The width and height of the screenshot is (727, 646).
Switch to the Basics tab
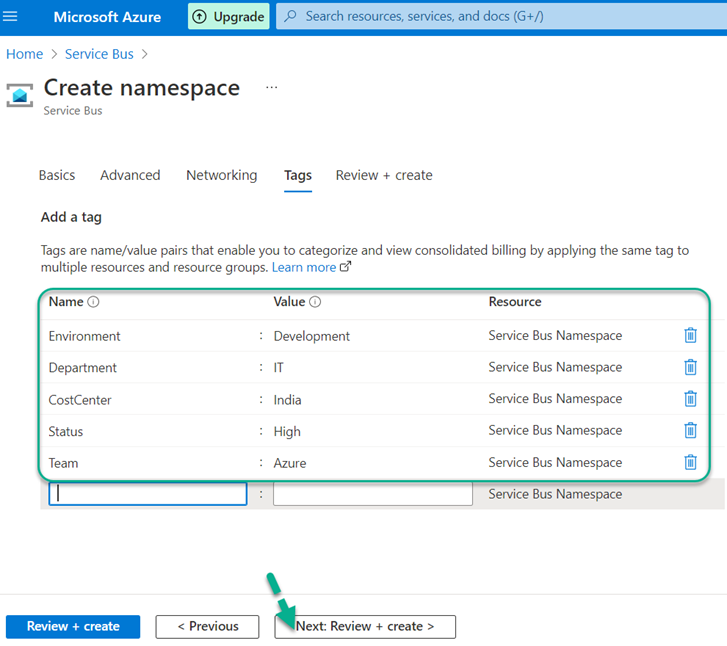(57, 175)
